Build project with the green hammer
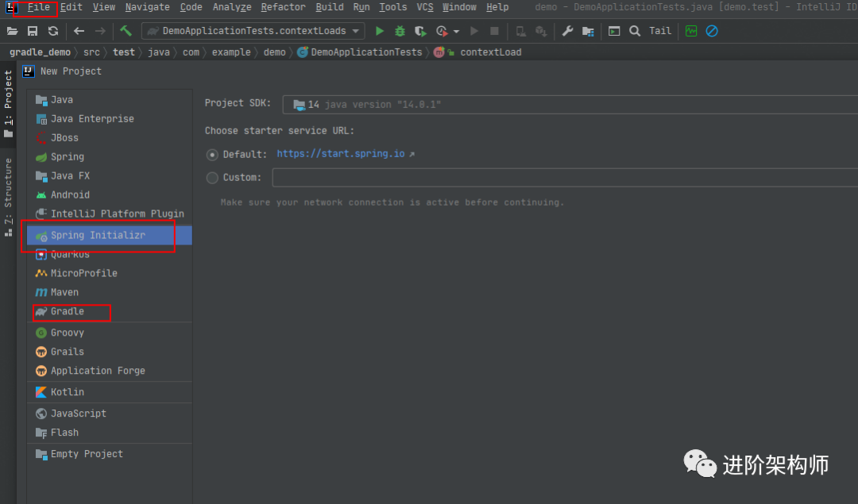Screen dimensions: 858x504 click(x=126, y=31)
